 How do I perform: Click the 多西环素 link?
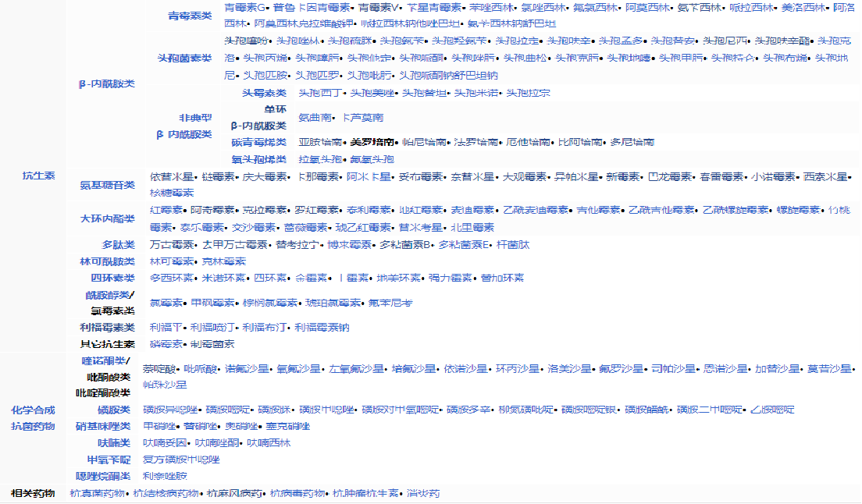170,278
